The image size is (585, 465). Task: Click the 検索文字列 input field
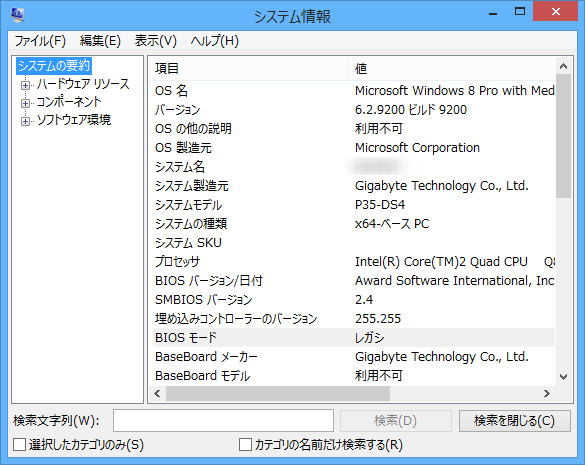(x=223, y=421)
